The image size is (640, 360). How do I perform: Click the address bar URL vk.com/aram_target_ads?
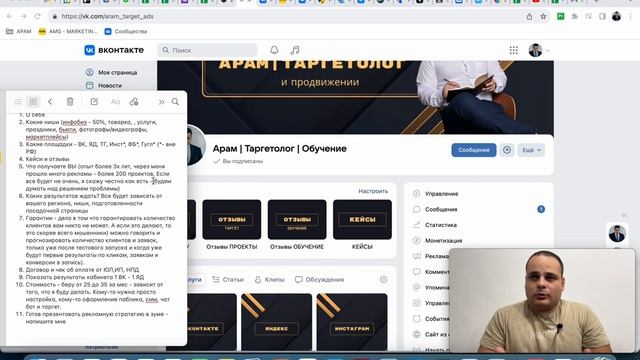pyautogui.click(x=107, y=16)
